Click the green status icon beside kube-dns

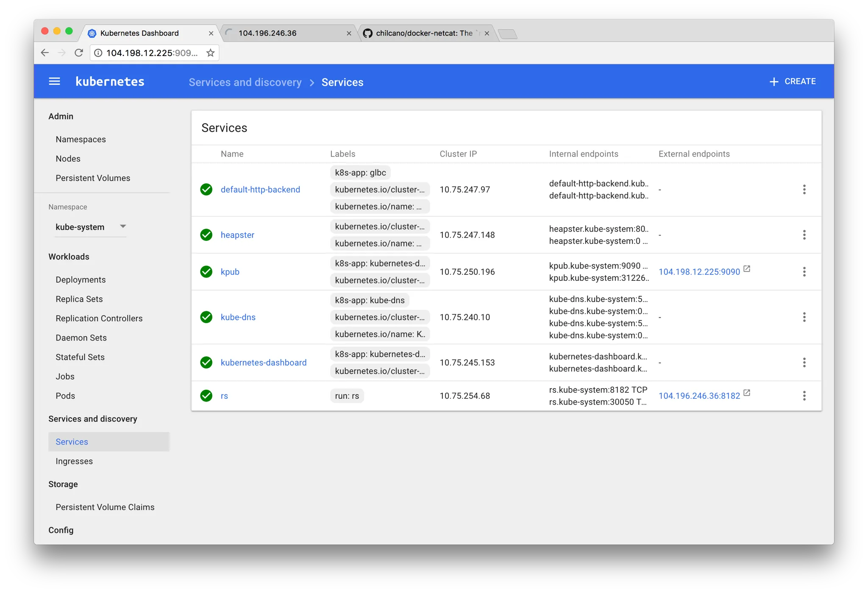pos(206,317)
